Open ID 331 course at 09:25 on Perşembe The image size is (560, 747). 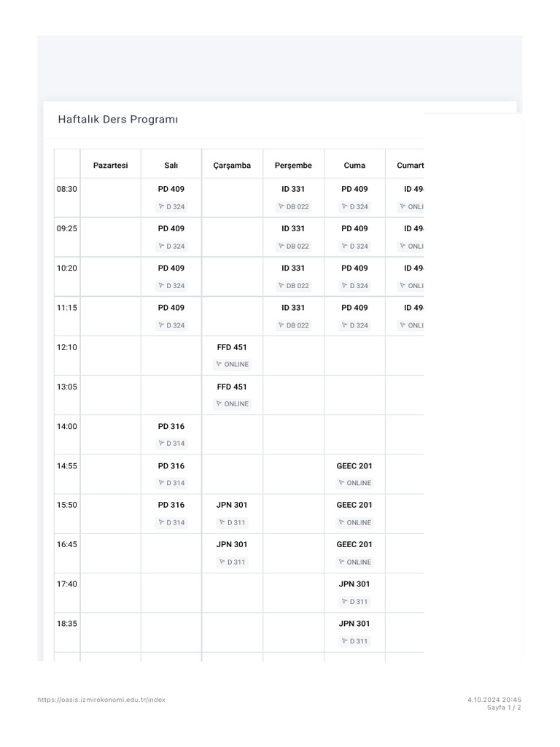pos(293,228)
